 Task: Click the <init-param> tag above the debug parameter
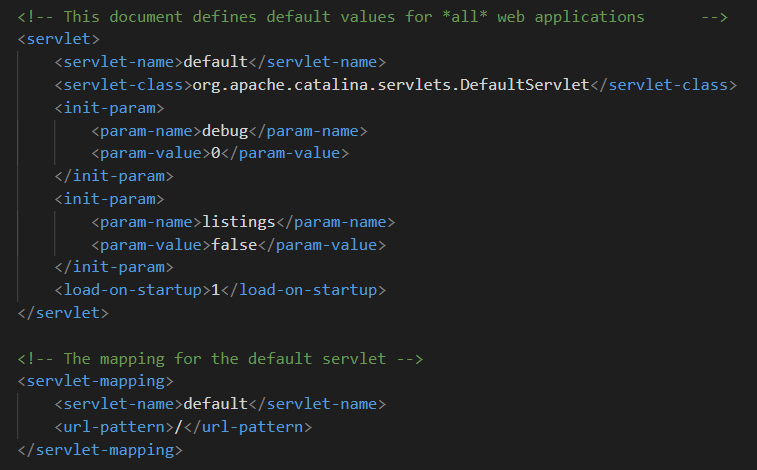pos(110,108)
